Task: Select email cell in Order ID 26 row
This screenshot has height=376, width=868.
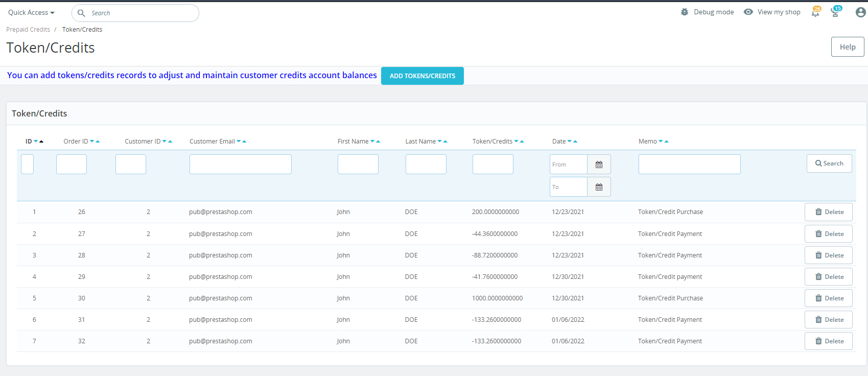Action: tap(221, 212)
